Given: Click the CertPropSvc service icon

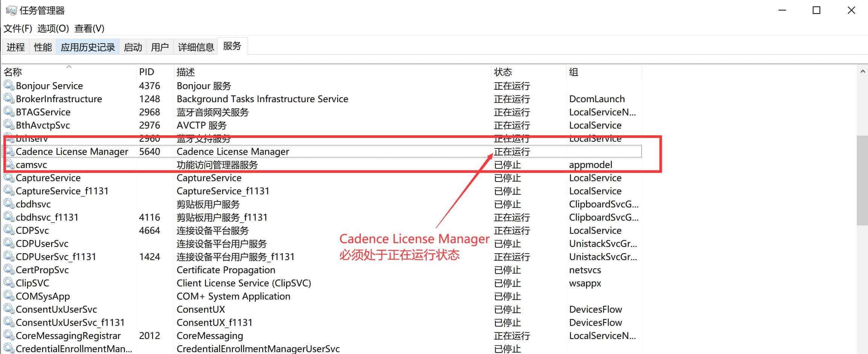Looking at the screenshot, I should point(9,269).
